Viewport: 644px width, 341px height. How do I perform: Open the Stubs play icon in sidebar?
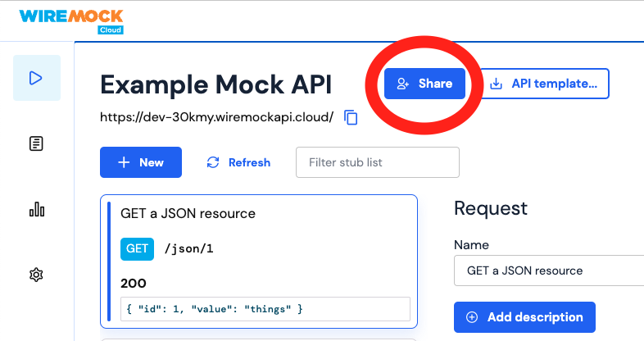coord(37,78)
